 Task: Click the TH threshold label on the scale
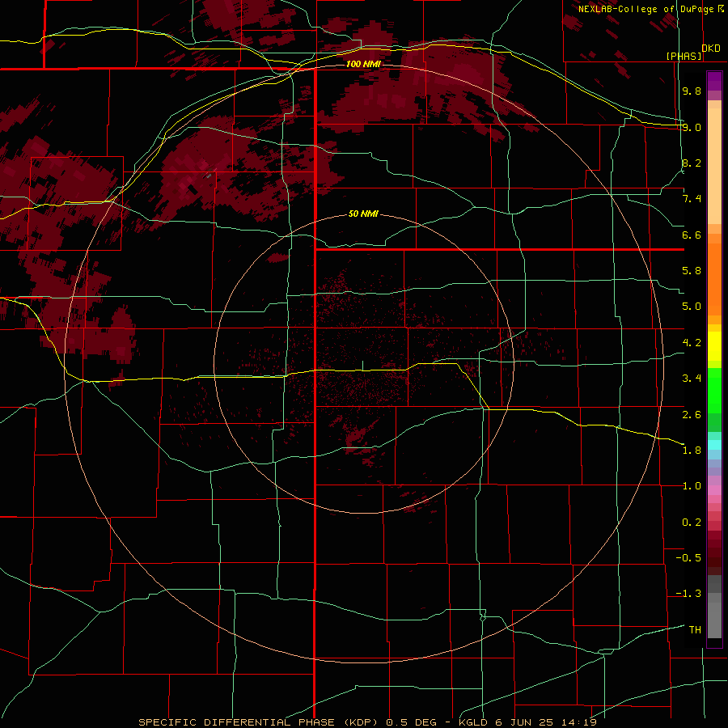pyautogui.click(x=695, y=630)
